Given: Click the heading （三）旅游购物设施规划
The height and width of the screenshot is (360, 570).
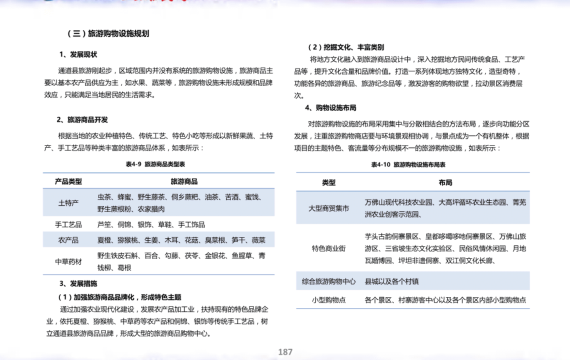Looking at the screenshot, I should [x=108, y=33].
